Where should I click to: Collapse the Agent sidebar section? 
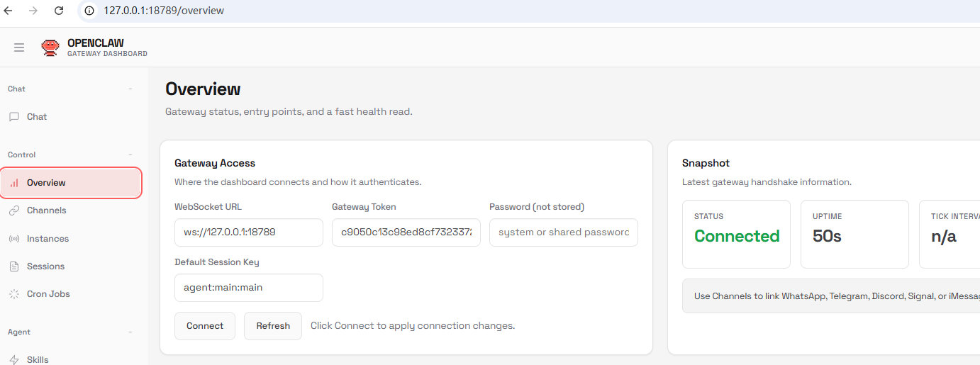pos(130,332)
